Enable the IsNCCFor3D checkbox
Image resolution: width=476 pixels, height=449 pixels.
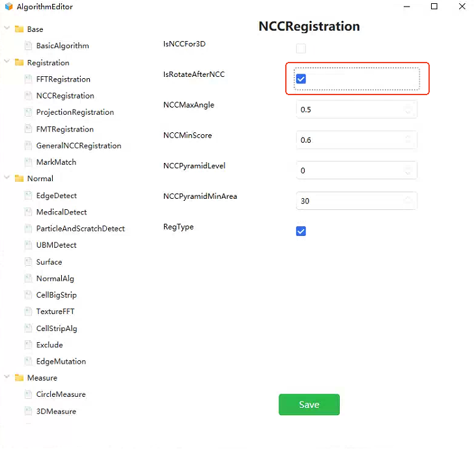pos(301,48)
